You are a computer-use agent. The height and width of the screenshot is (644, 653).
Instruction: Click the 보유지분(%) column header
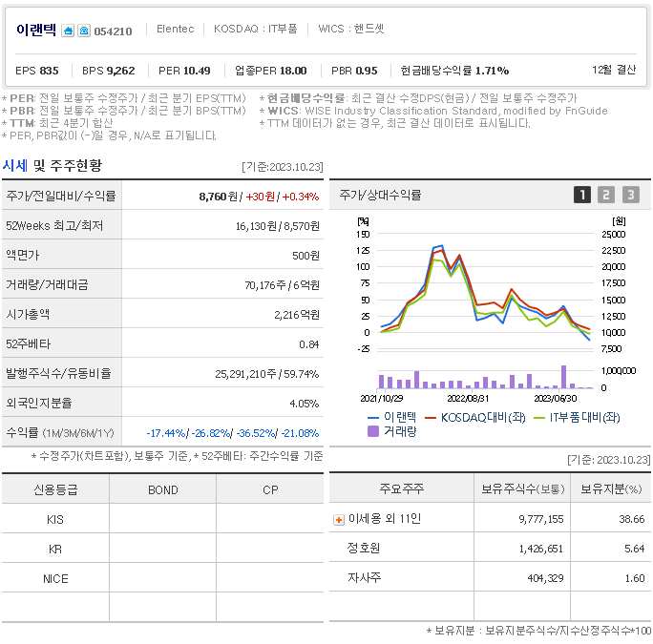coord(611,488)
